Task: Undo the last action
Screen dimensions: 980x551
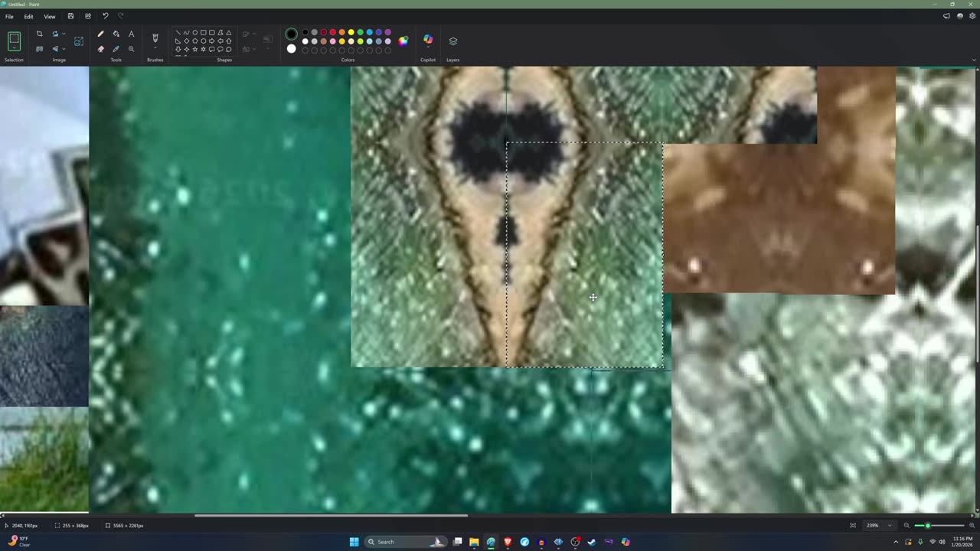Action: [x=105, y=16]
